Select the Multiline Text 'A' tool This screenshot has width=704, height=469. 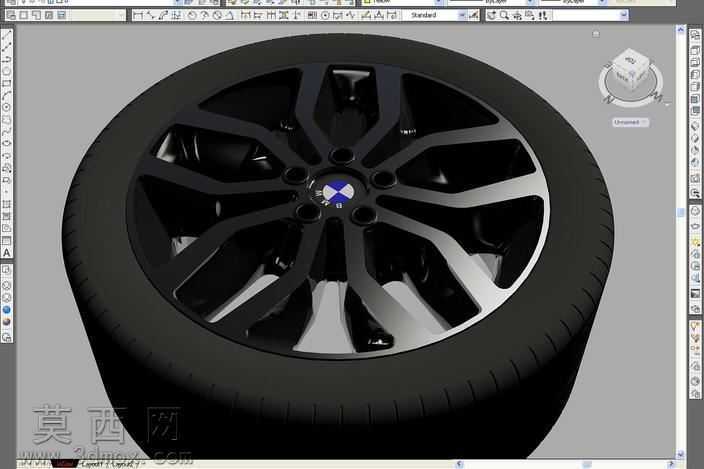click(7, 253)
